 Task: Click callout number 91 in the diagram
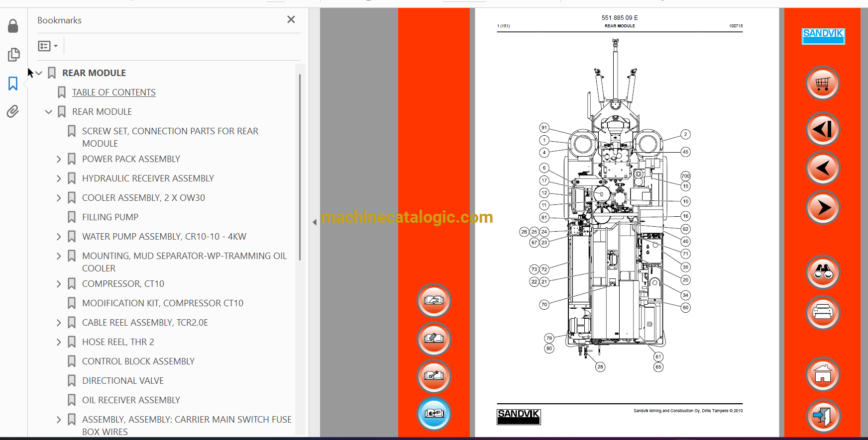(x=544, y=128)
